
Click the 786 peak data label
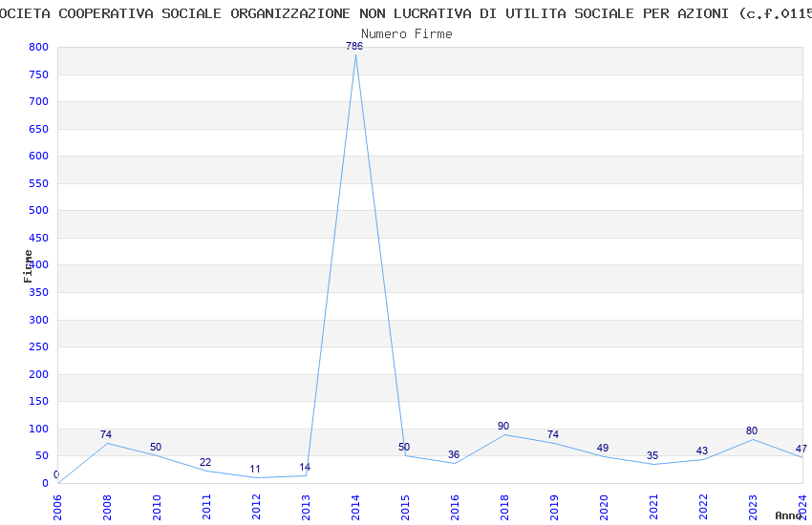click(354, 46)
